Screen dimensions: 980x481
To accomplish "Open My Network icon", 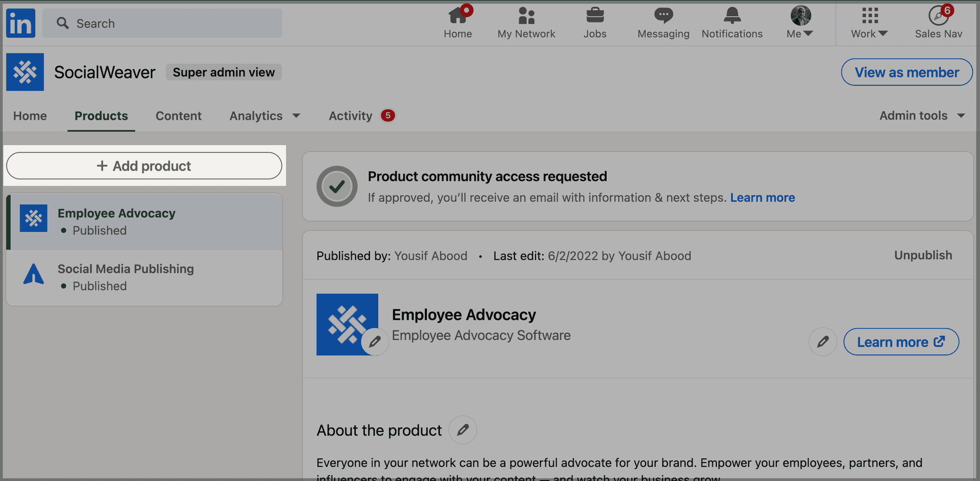I will pos(526,16).
